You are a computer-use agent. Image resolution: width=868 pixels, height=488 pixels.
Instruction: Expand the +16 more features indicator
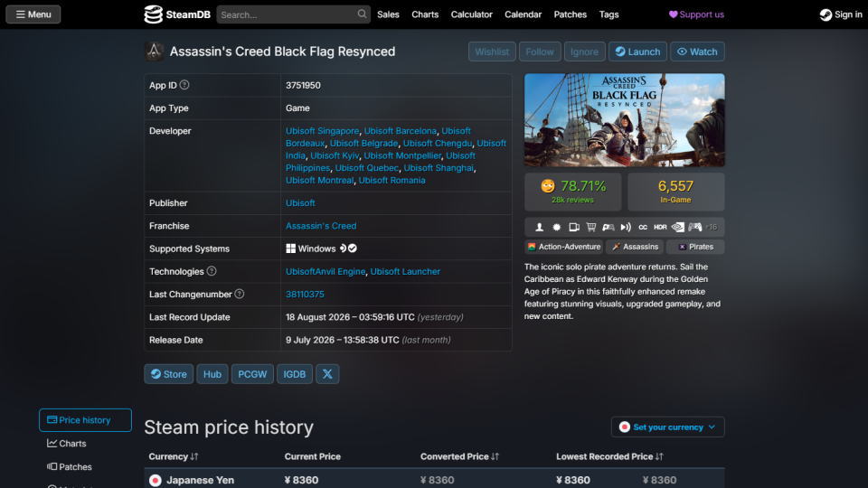coord(712,227)
